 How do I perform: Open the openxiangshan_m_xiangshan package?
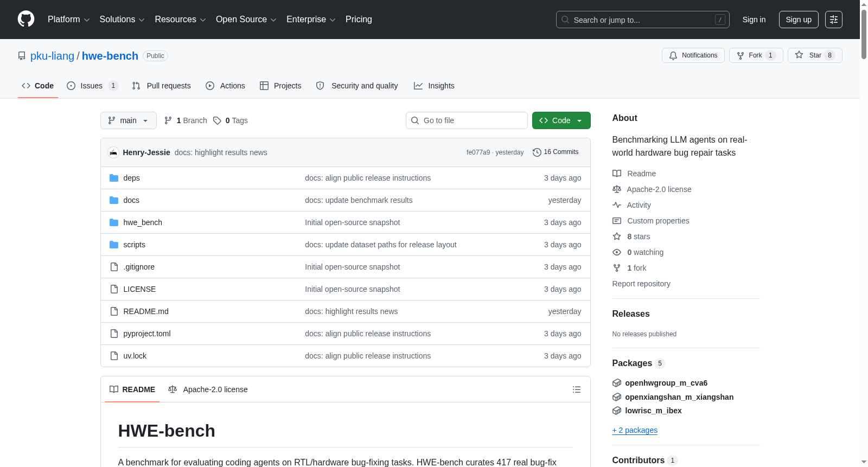[679, 397]
